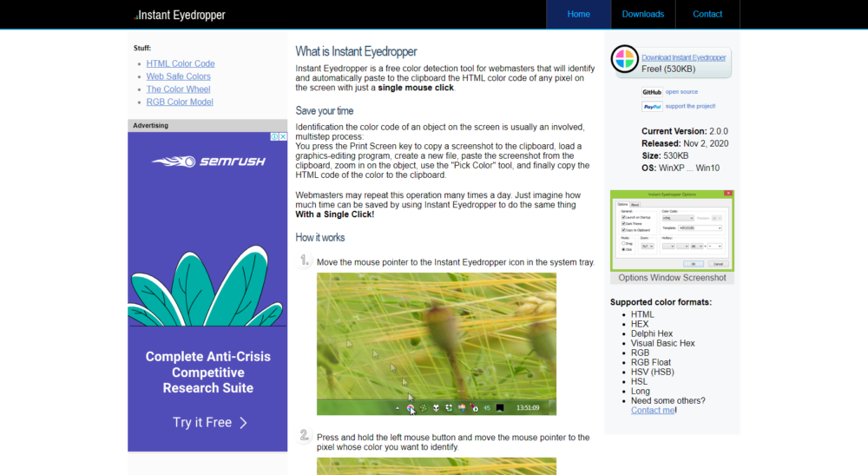Click the leaf illustration in the Semrush ad

[207, 287]
